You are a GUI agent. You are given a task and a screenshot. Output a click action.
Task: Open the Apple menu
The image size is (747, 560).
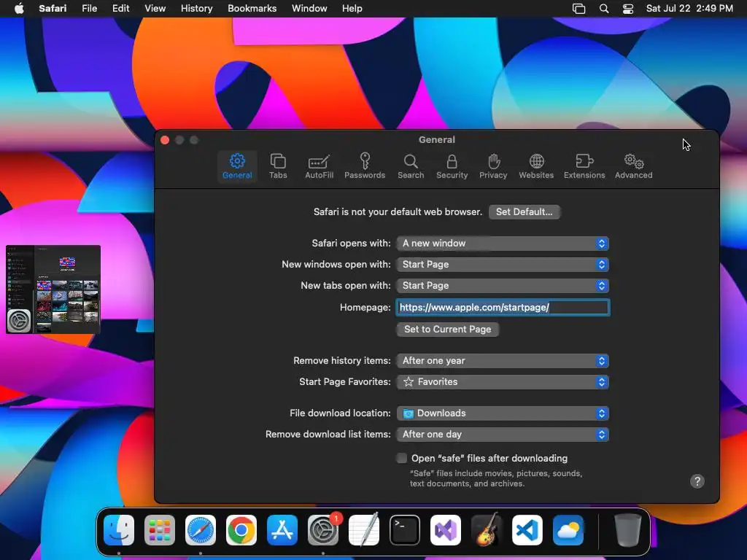pyautogui.click(x=19, y=8)
